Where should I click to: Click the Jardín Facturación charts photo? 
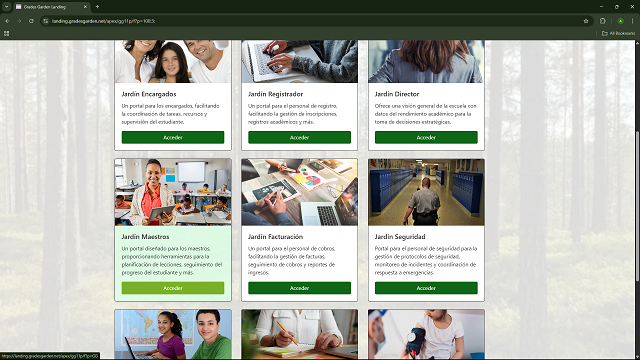(299, 192)
